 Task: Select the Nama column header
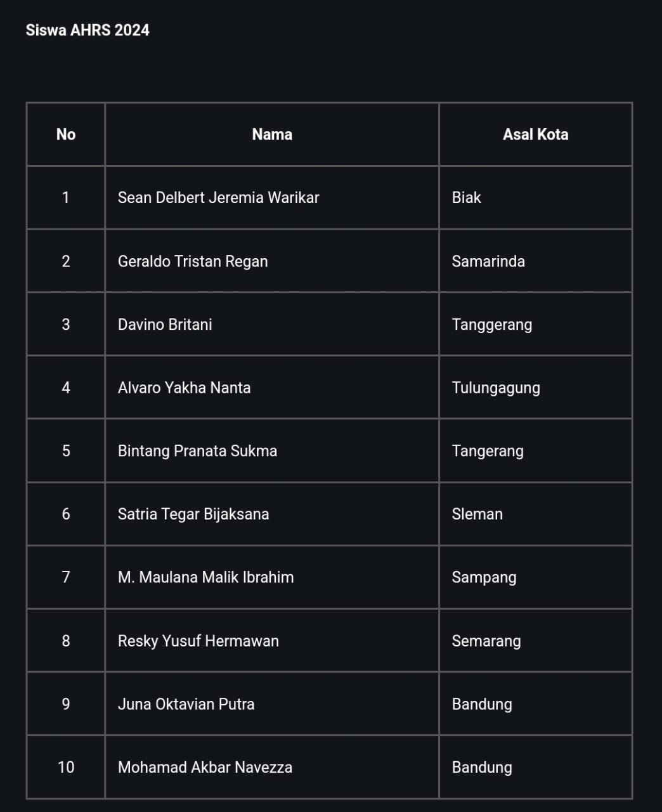272,134
